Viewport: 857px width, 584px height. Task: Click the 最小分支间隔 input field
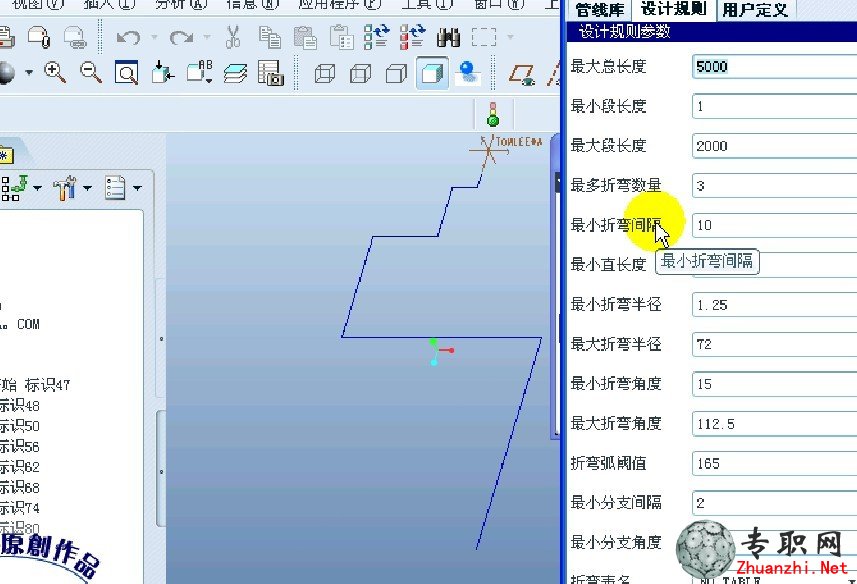pos(774,503)
